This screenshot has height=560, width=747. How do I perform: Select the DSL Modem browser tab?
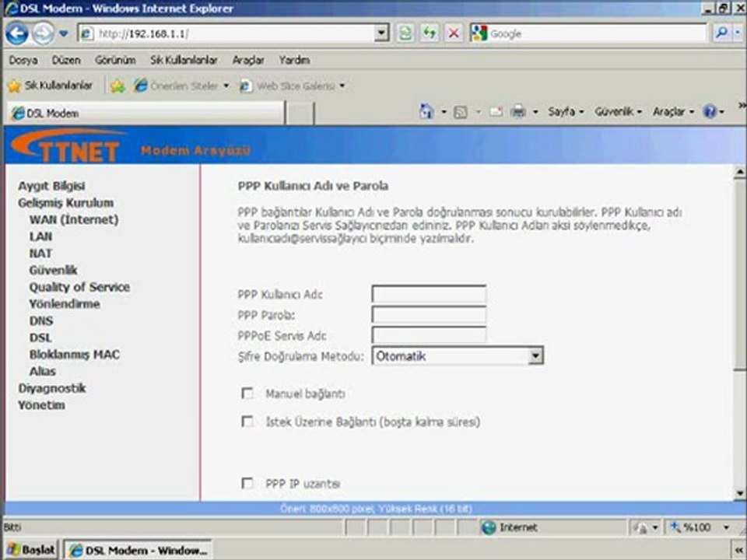click(x=146, y=114)
